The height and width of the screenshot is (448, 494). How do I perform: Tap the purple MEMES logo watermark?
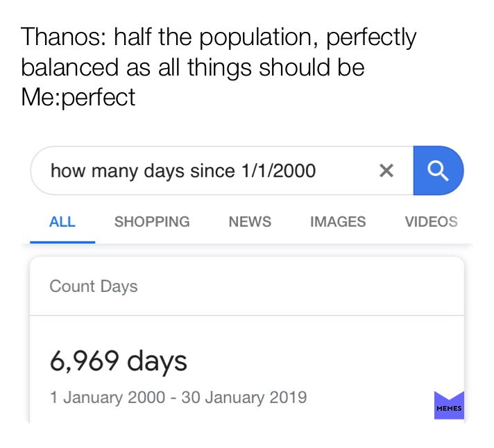pyautogui.click(x=448, y=406)
